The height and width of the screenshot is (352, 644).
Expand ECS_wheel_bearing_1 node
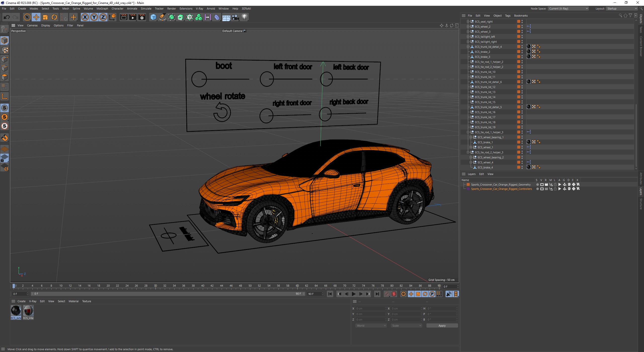click(471, 137)
